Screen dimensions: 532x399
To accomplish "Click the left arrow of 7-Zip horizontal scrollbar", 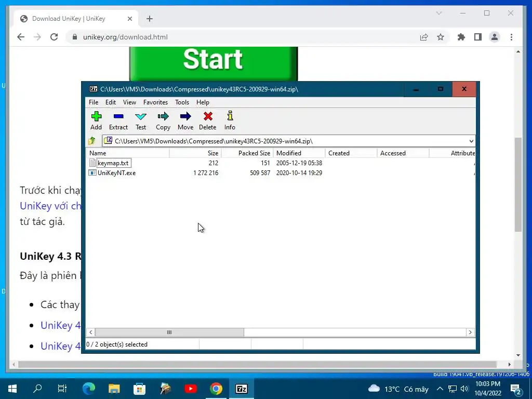I will pyautogui.click(x=90, y=332).
